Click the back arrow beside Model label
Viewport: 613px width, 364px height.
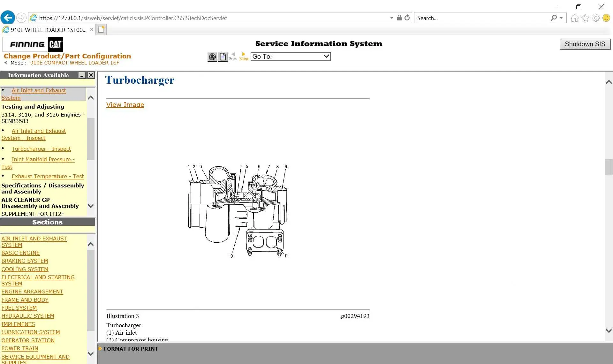6,63
